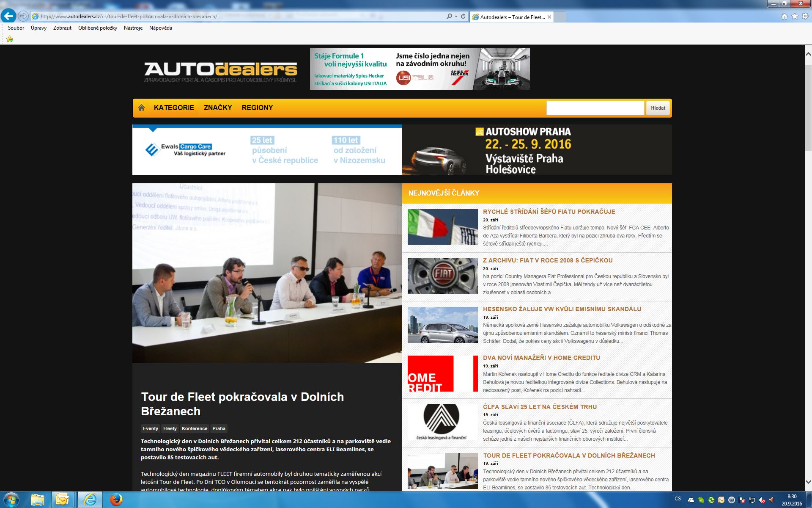812x508 pixels.
Task: Click the muted speaker tray icon
Action: pos(762,500)
